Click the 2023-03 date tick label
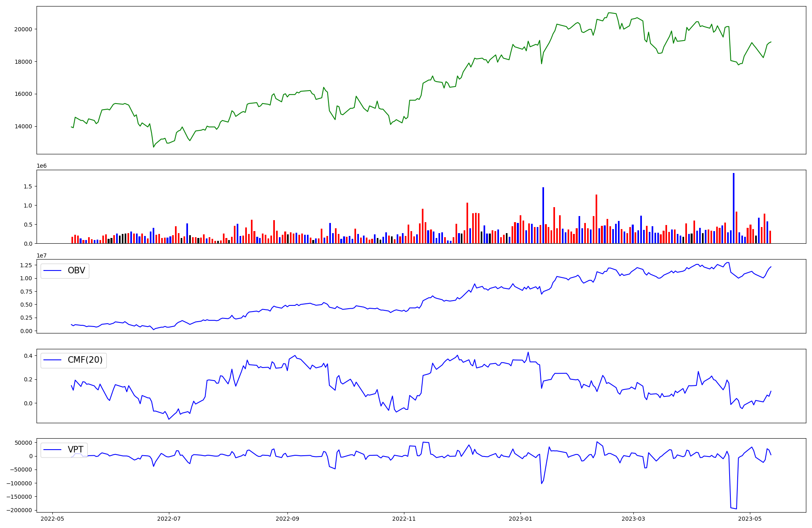The image size is (812, 528). click(x=633, y=519)
